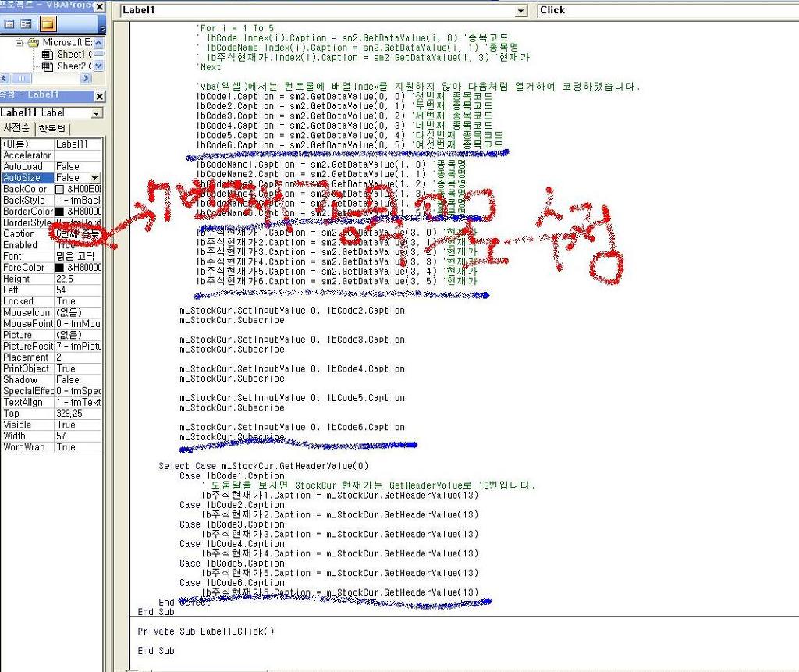Viewport: 799px width, 672px height.
Task: Click the ForeColor black color swatch
Action: click(x=60, y=268)
